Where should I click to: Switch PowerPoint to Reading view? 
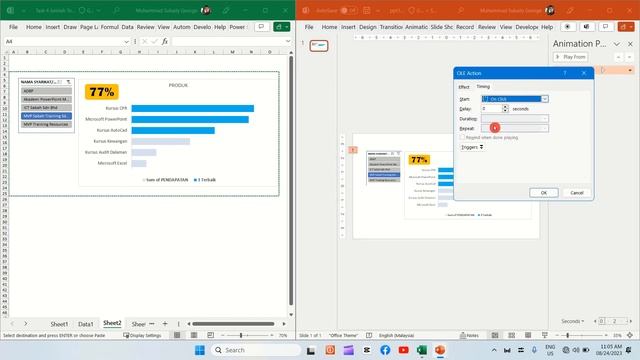[x=528, y=335]
